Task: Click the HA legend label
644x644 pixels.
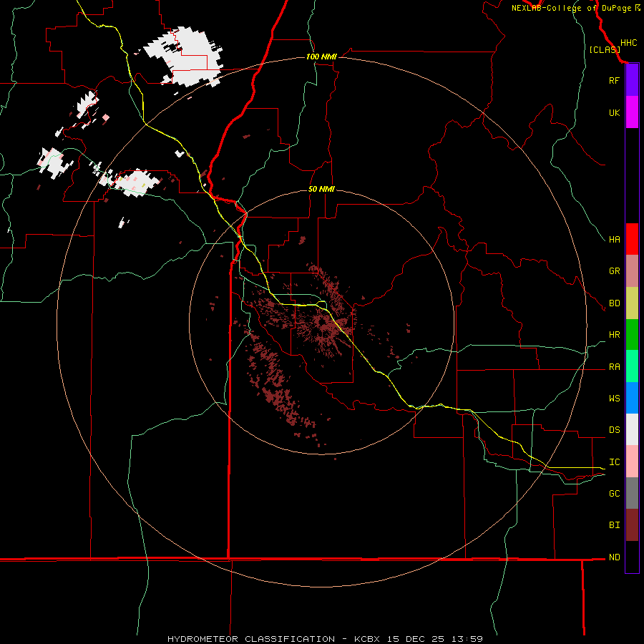Action: point(614,239)
